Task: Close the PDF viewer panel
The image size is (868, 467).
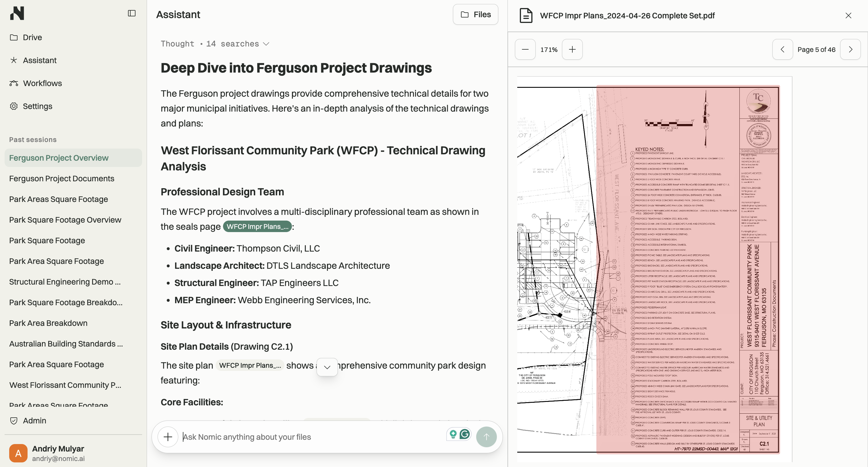Action: (848, 15)
